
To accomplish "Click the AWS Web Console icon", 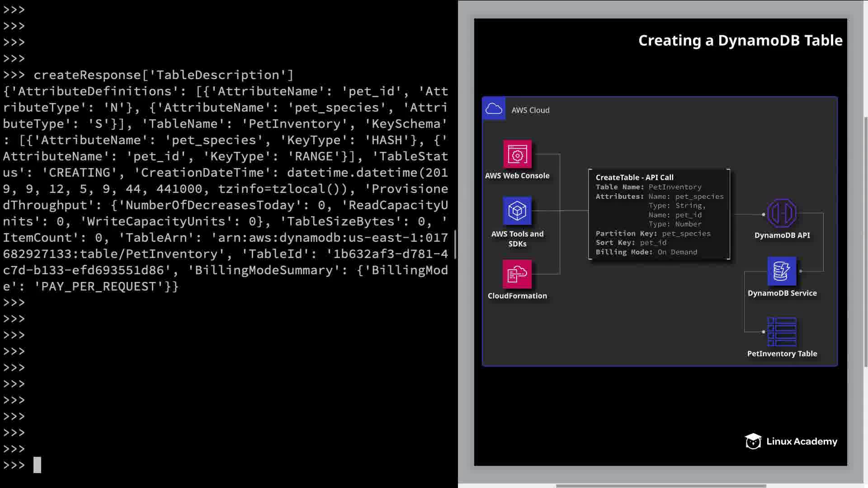I will [517, 155].
